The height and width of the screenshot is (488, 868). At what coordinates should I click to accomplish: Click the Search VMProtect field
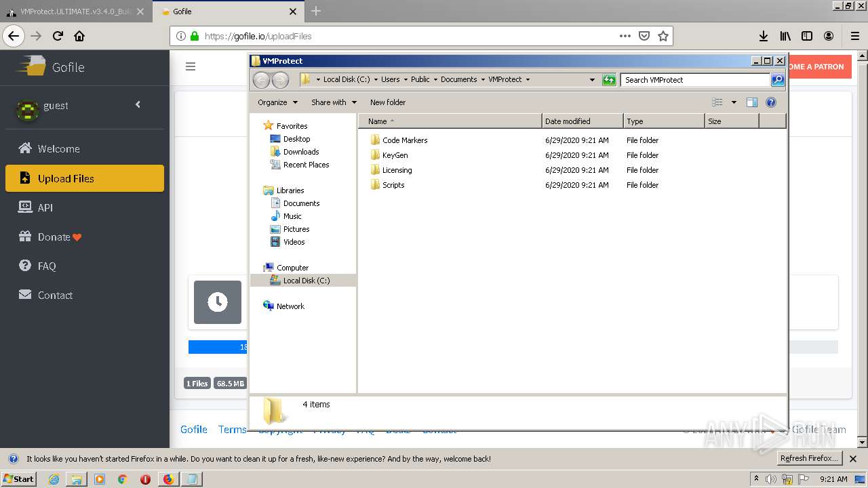[x=696, y=80]
